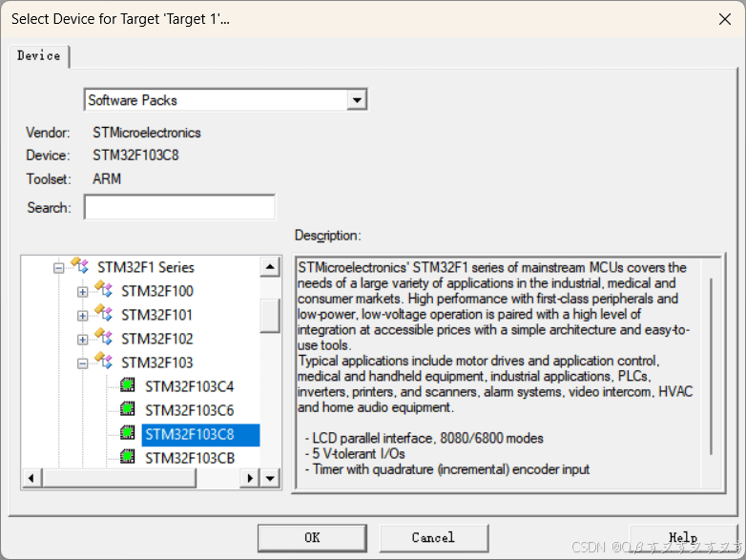
Task: Click the Description box vertical scrollbar
Action: coord(712,366)
